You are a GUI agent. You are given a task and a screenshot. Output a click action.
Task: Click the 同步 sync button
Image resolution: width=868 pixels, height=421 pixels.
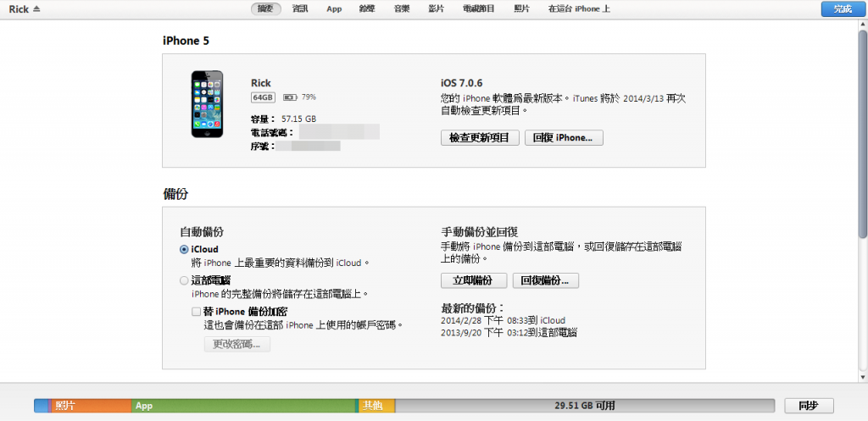point(809,406)
